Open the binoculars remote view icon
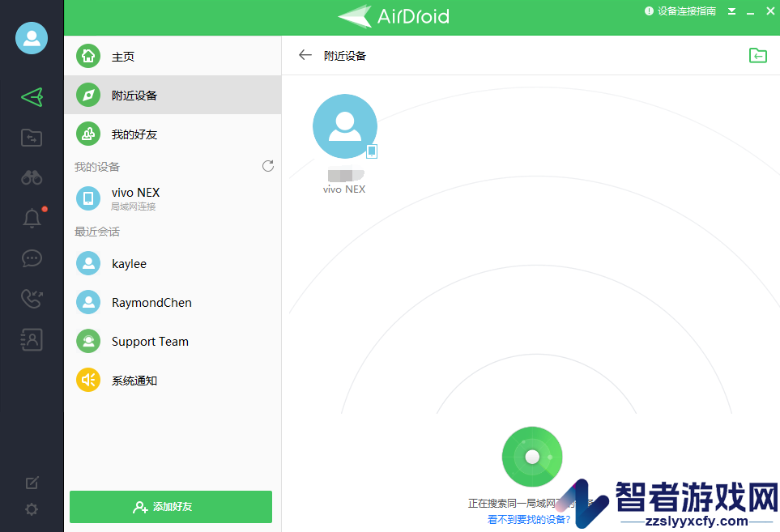 click(x=32, y=177)
